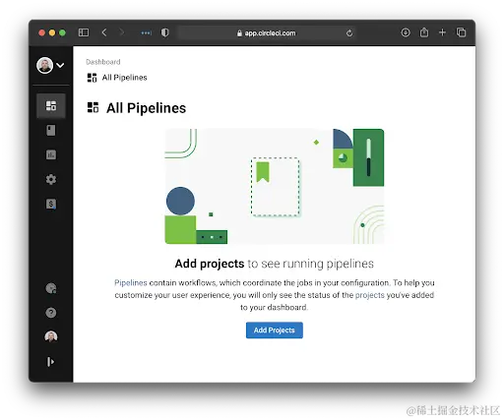Open the Plan billing icon in sidebar
The width and height of the screenshot is (504, 420).
51,204
